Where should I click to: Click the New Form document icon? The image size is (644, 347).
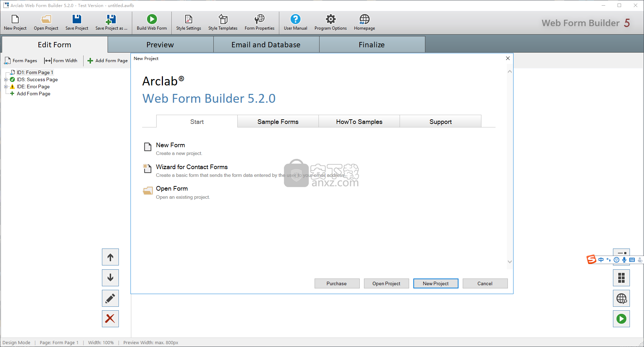coord(148,147)
